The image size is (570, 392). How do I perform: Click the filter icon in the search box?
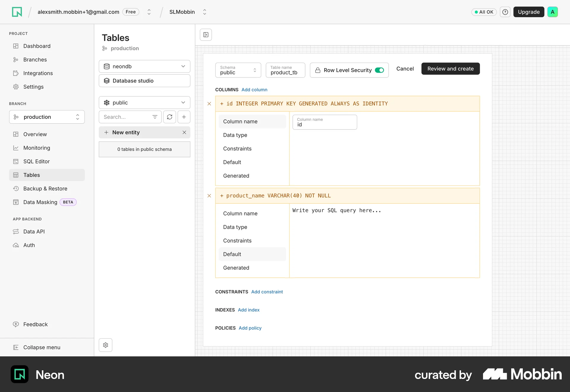click(155, 117)
